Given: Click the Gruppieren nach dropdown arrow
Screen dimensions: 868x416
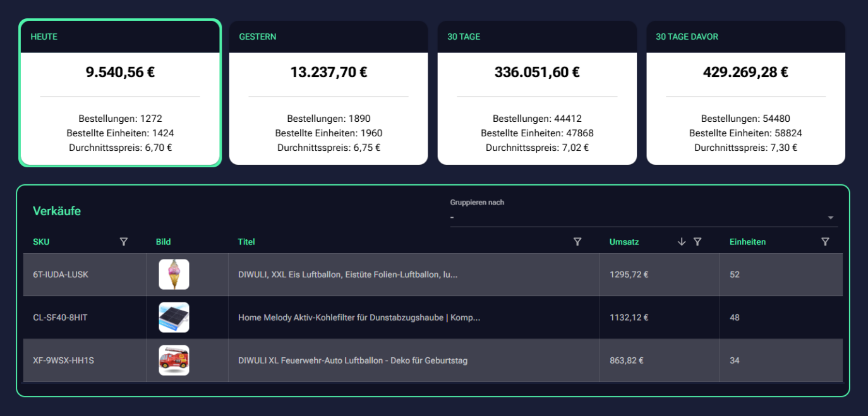Looking at the screenshot, I should [830, 218].
